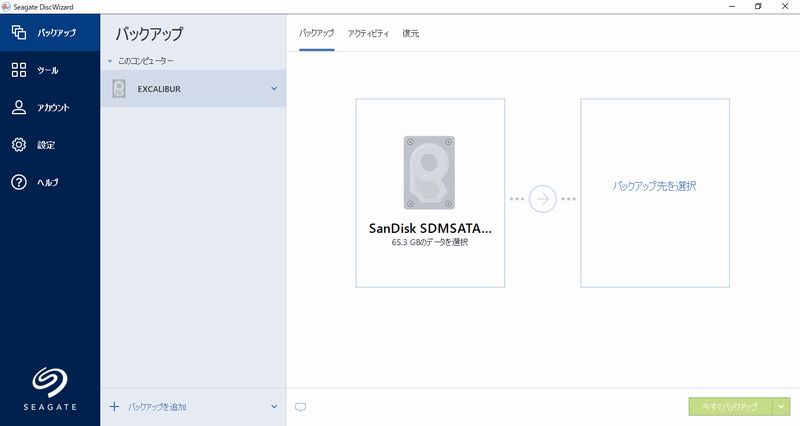The height and width of the screenshot is (426, 800).
Task: Click the Backup copy icon in sidebar
Action: point(18,33)
